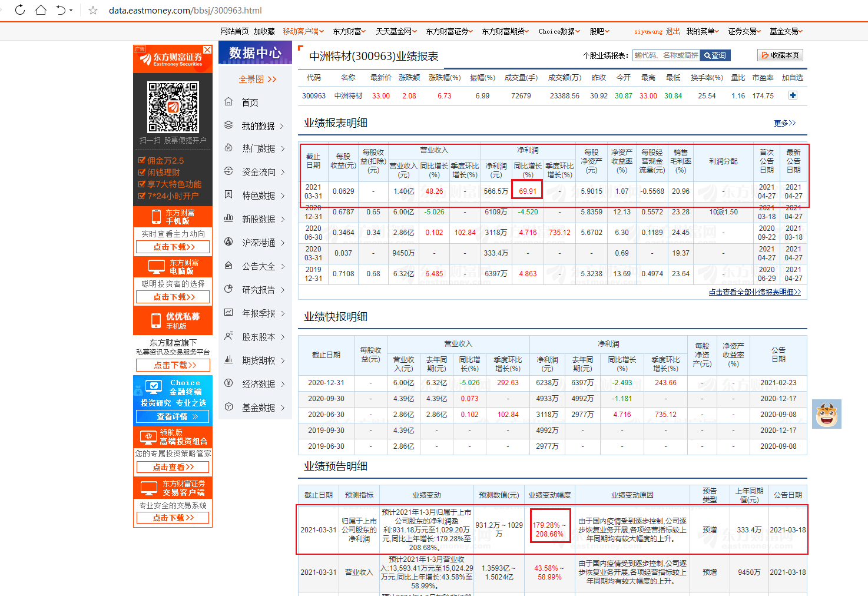
Task: Click 点击下载 under 东方财富手机版
Action: click(173, 247)
